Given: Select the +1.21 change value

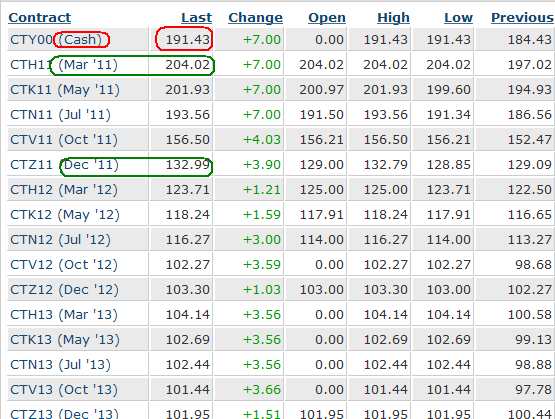Looking at the screenshot, I should [262, 190].
